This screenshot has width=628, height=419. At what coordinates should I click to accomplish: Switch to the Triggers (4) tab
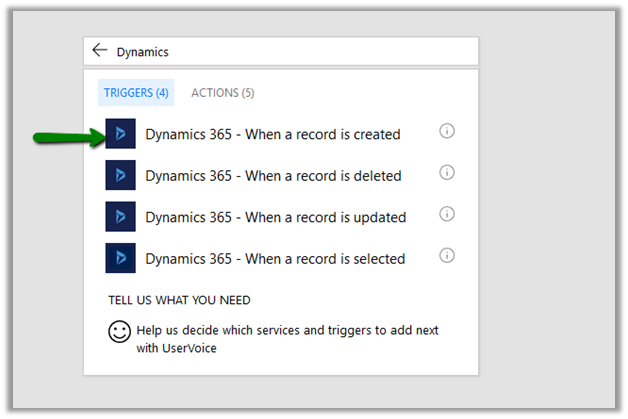[x=135, y=93]
